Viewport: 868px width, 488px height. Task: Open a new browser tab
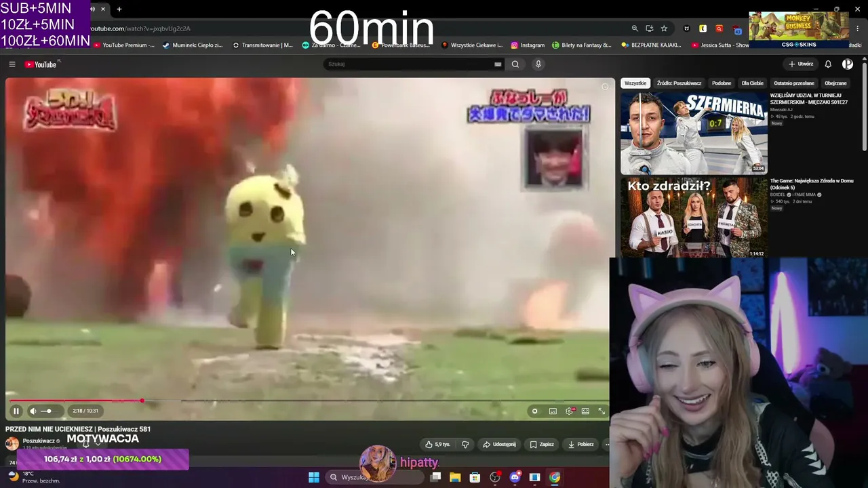click(119, 9)
